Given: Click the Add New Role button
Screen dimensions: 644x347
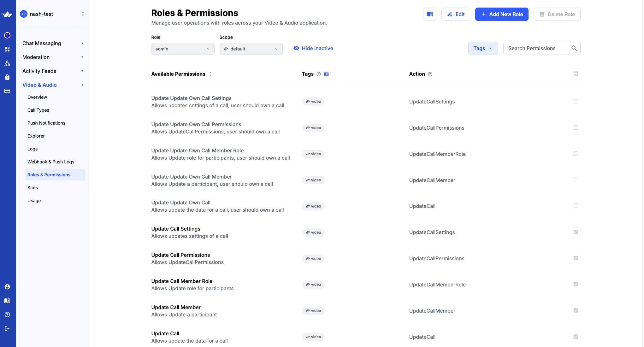Looking at the screenshot, I should (501, 14).
